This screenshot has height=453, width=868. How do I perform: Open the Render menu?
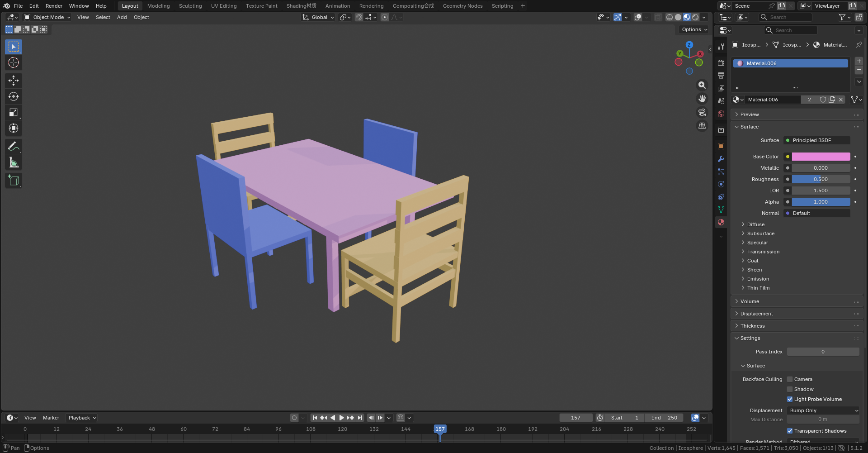click(x=54, y=6)
